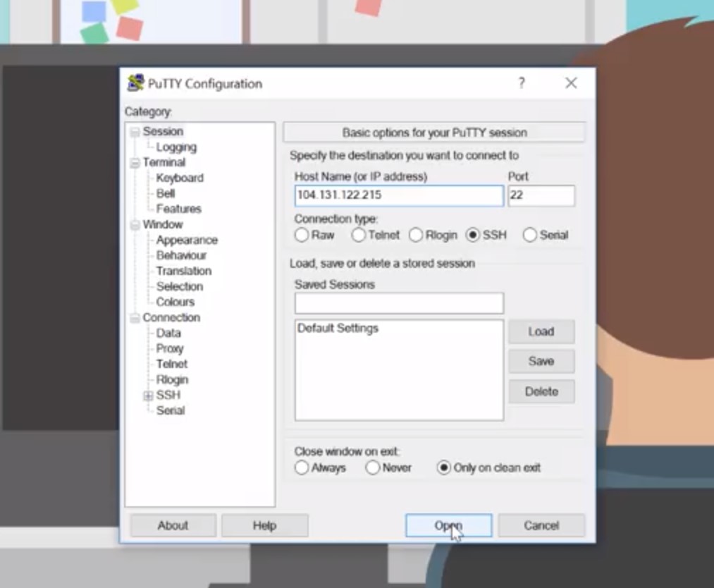The image size is (714, 588).
Task: Click Open to start the session
Action: click(x=448, y=525)
